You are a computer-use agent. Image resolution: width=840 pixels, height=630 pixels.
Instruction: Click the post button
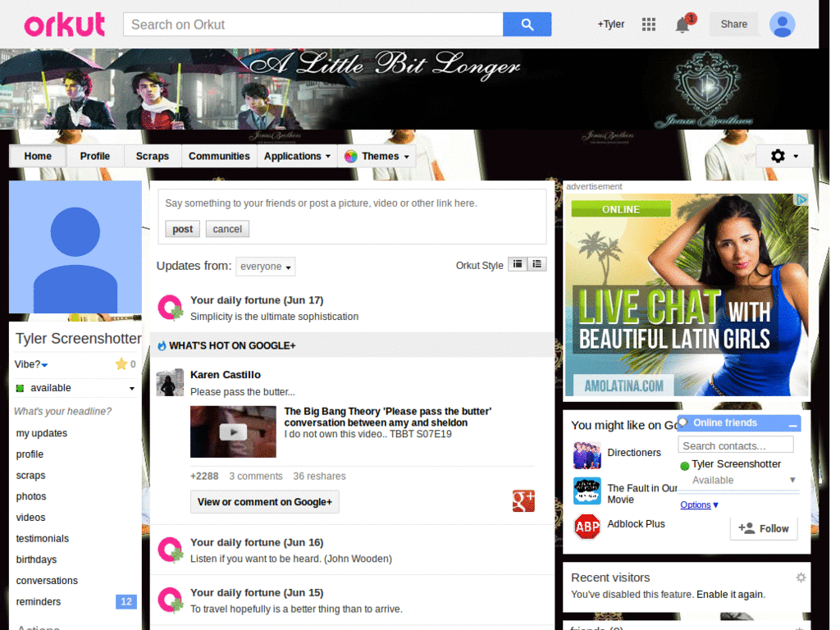[x=182, y=229]
